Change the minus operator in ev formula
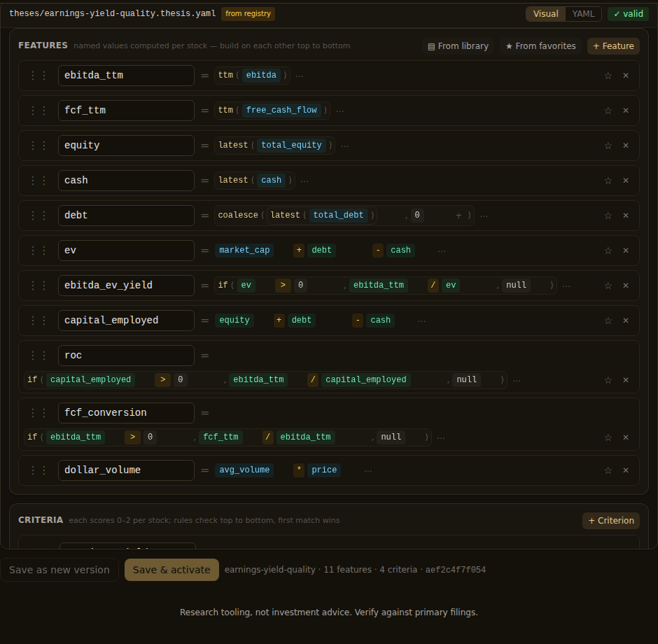The width and height of the screenshot is (658, 644). tap(378, 251)
